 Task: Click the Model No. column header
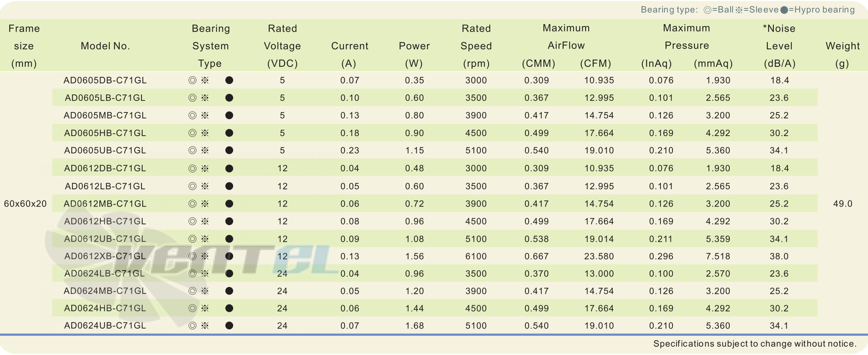coord(105,46)
